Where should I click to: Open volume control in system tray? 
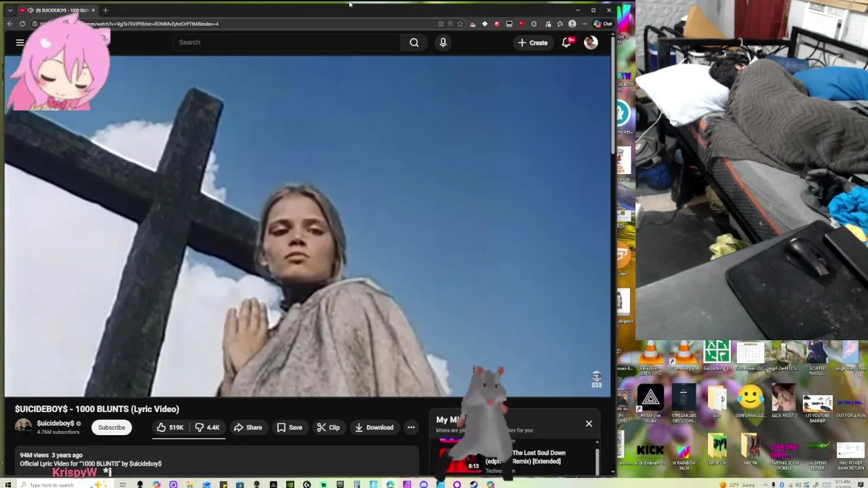[x=798, y=485]
